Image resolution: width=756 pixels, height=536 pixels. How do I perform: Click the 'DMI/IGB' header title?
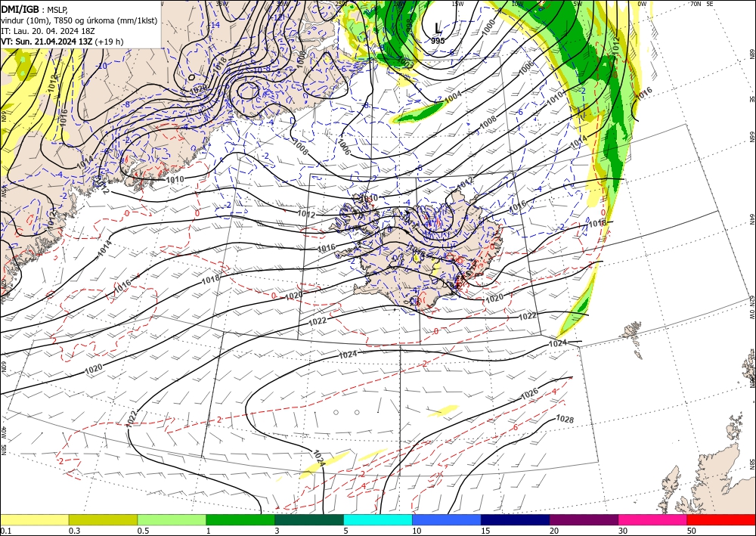20,8
